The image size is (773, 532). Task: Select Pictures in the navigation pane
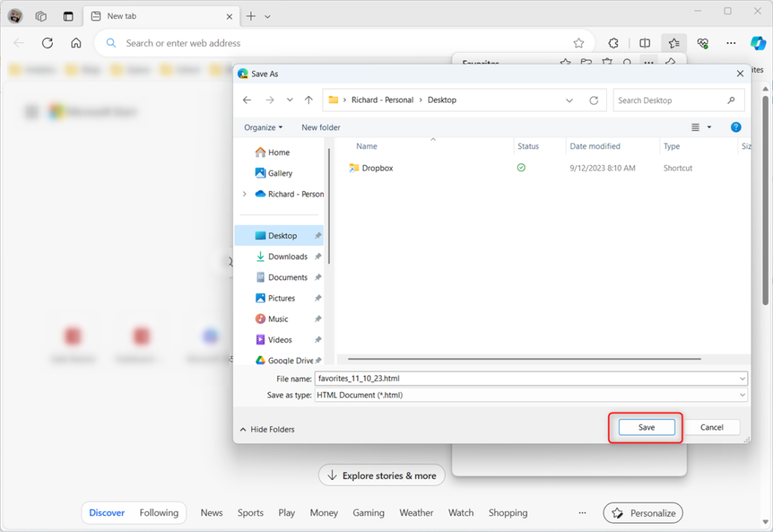coord(275,298)
